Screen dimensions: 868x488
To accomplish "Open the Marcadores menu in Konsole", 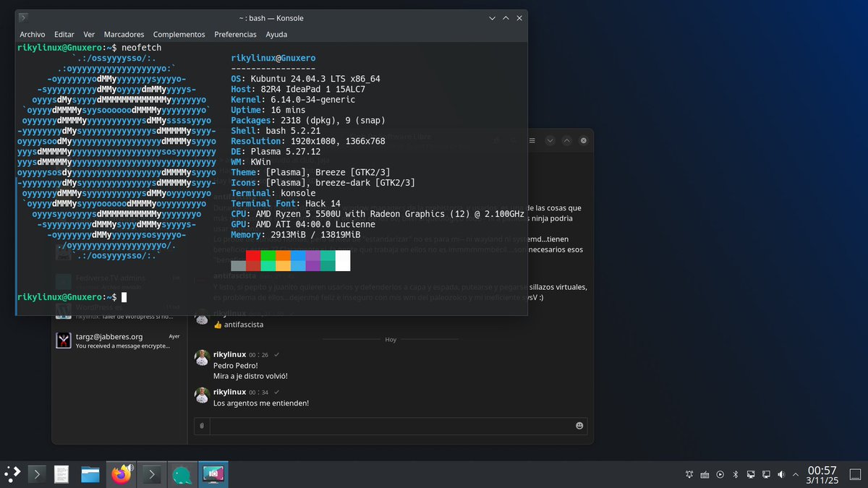I will click(x=125, y=34).
